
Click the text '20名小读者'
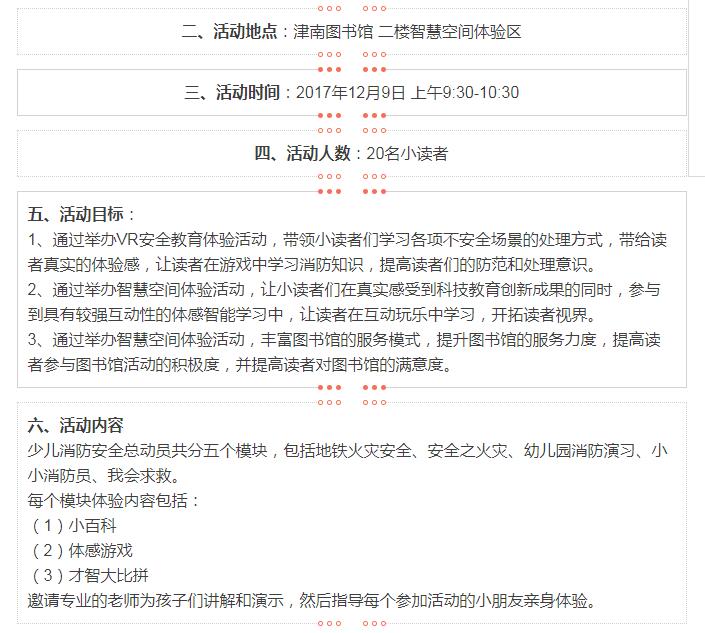click(407, 154)
